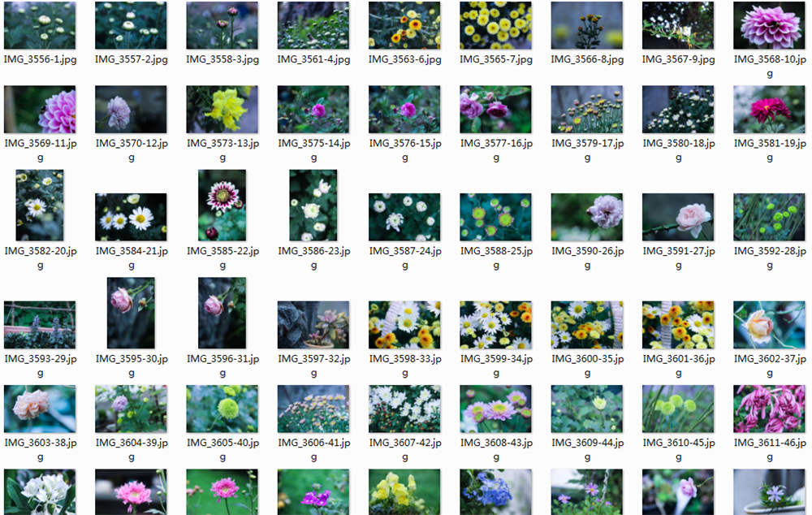Select the IMG_3573-13.jpg yellow flower thumbnail
Viewport: 812px width, 515px height.
[222, 110]
